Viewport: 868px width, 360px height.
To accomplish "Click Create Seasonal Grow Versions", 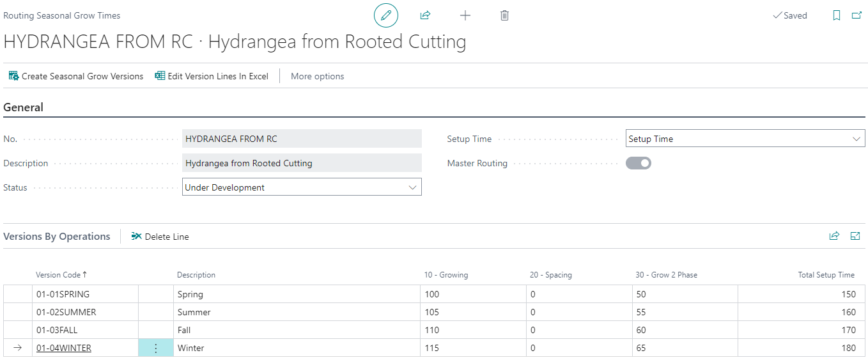I will coord(76,76).
